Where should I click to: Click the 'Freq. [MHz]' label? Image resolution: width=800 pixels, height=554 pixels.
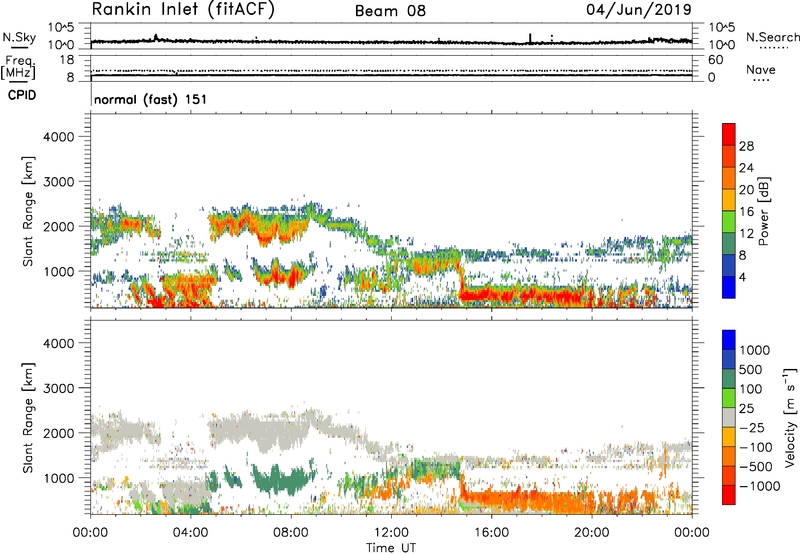pos(18,67)
